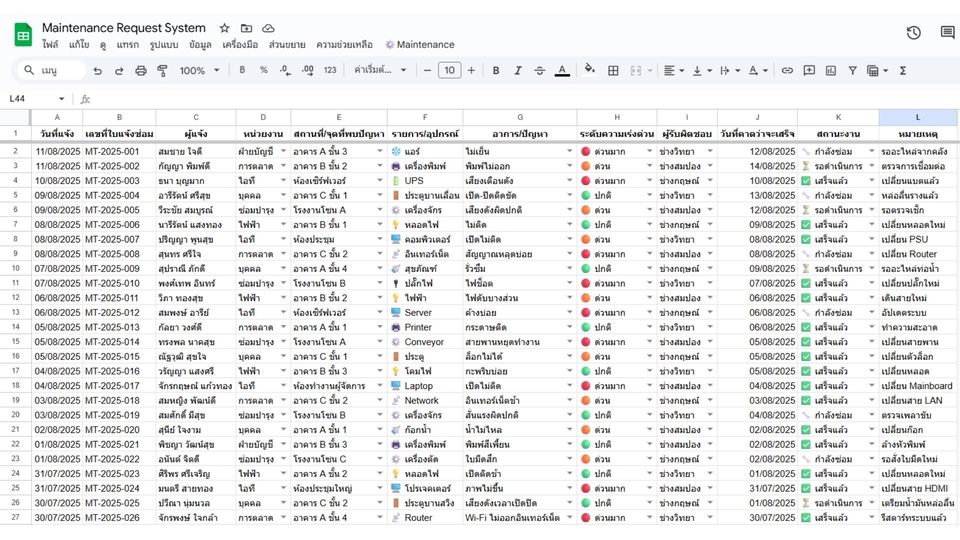960x540 pixels.
Task: Open the urgency dropdown for MT-2025-002
Action: tap(649, 166)
